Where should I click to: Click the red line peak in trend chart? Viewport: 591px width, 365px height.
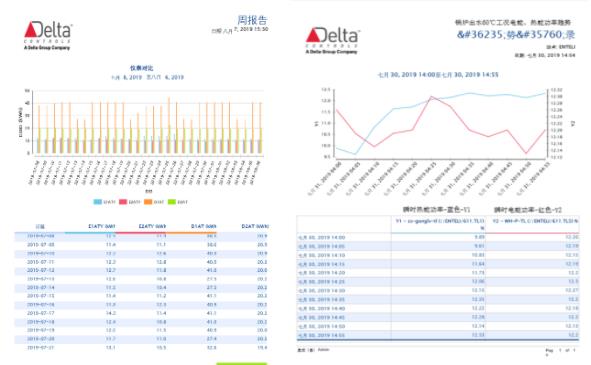[432, 97]
